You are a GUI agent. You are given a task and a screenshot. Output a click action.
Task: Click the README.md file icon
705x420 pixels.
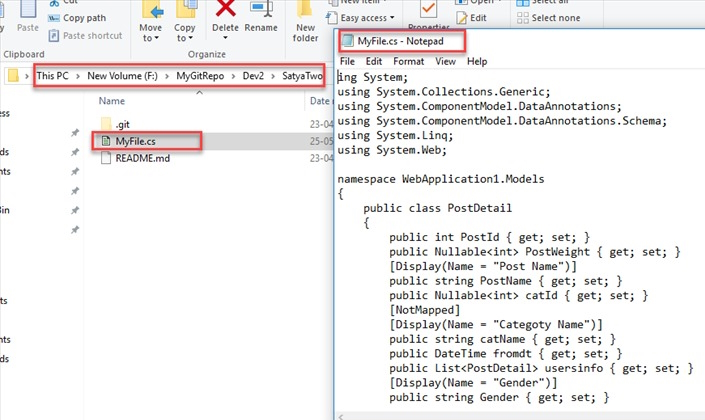click(x=106, y=158)
